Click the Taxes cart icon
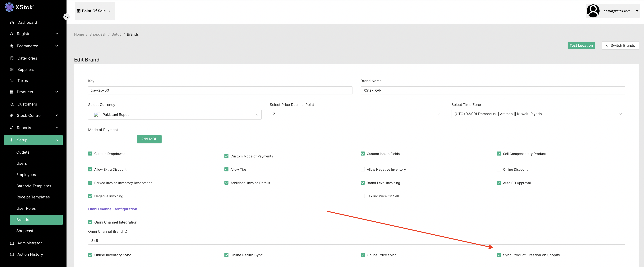644x267 pixels. pyautogui.click(x=12, y=81)
